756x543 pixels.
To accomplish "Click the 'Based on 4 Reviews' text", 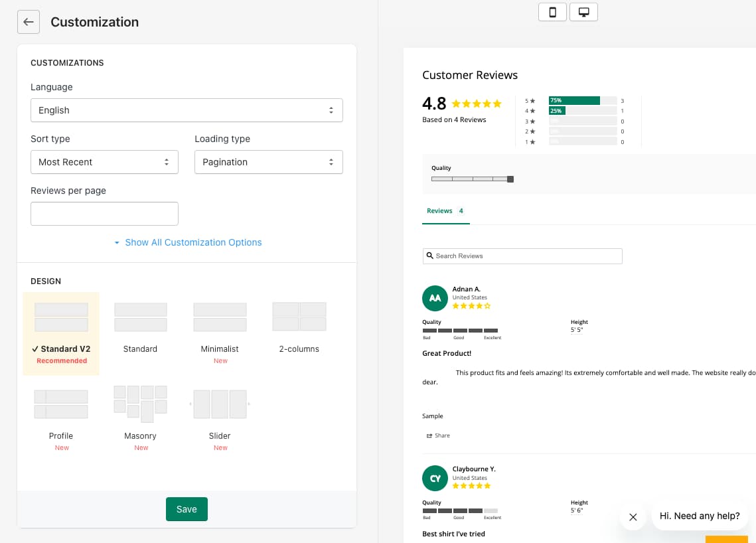I will (454, 119).
